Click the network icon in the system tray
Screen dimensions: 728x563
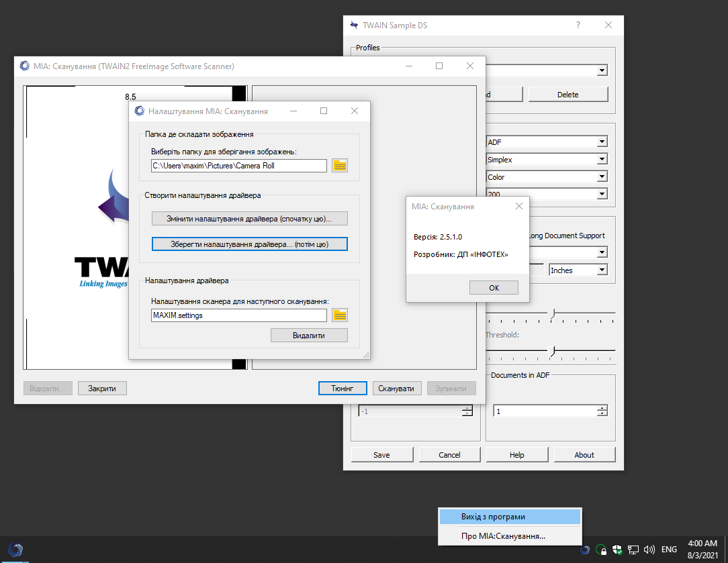pos(633,550)
